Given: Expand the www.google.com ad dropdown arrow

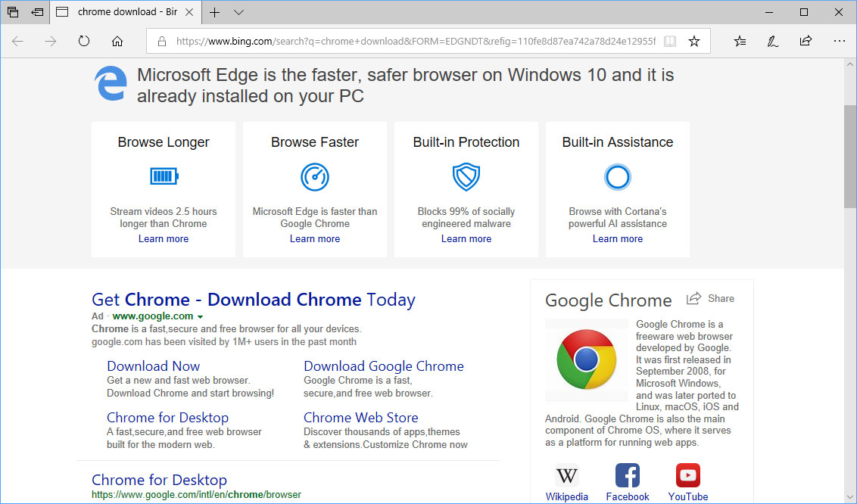Looking at the screenshot, I should point(200,317).
